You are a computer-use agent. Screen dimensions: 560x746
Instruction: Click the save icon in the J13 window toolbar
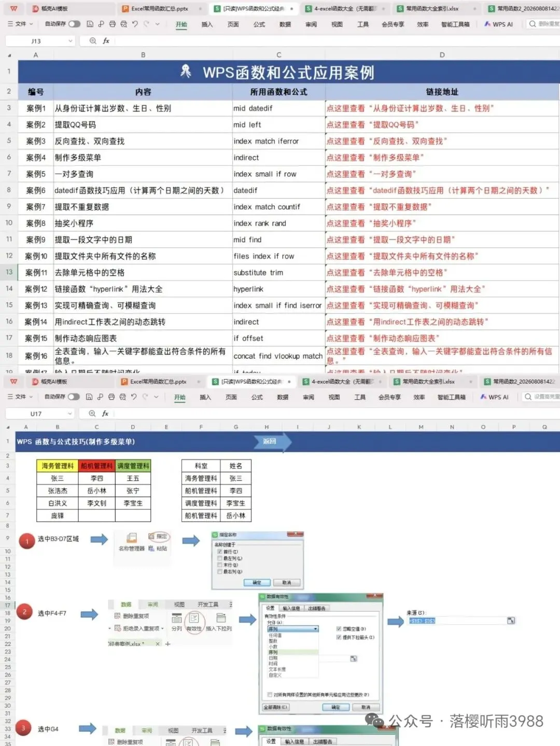90,24
